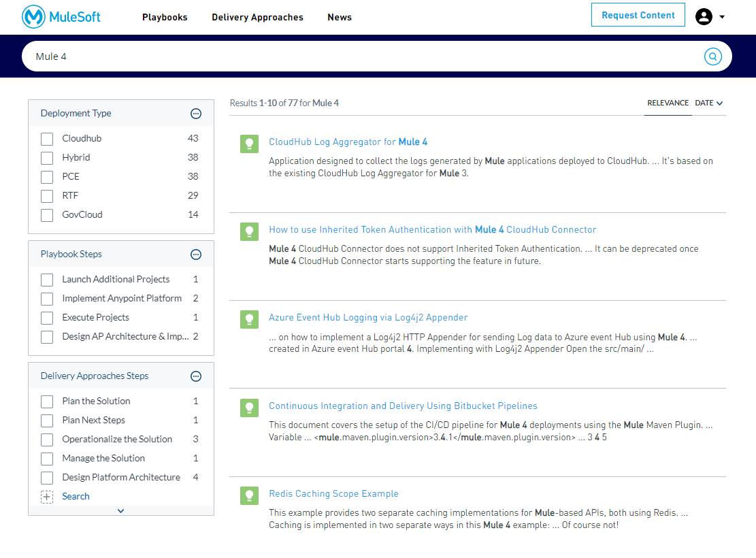Click the MuleSoft logo
The width and height of the screenshot is (756, 558).
61,17
